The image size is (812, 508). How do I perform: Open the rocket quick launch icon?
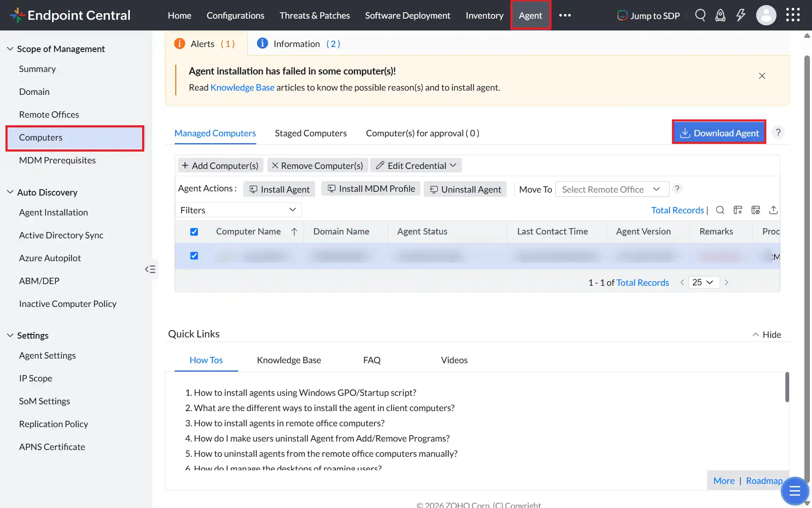720,15
